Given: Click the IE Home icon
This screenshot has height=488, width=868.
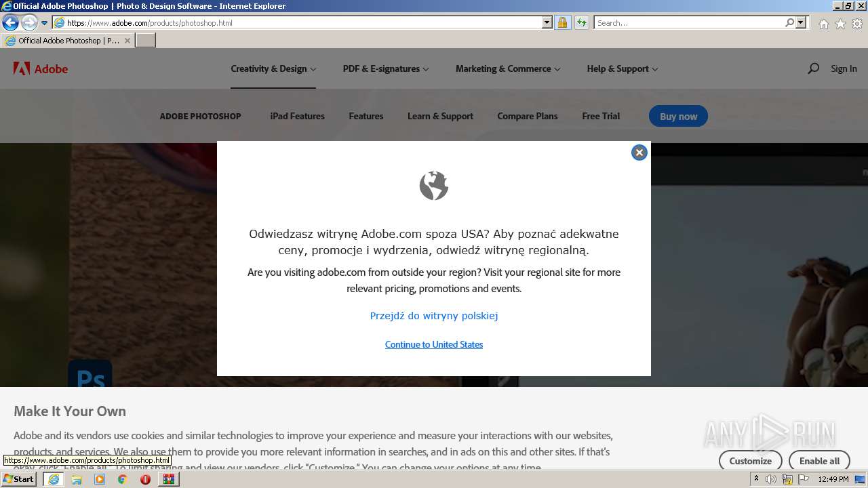Looking at the screenshot, I should pos(823,24).
